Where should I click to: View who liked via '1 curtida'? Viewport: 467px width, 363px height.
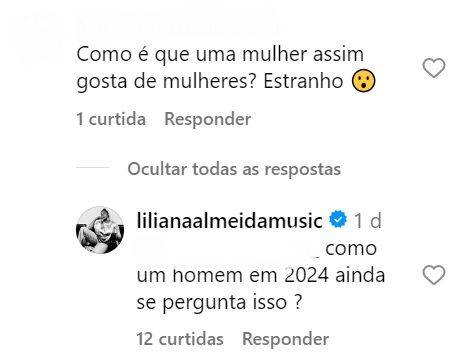(x=111, y=119)
